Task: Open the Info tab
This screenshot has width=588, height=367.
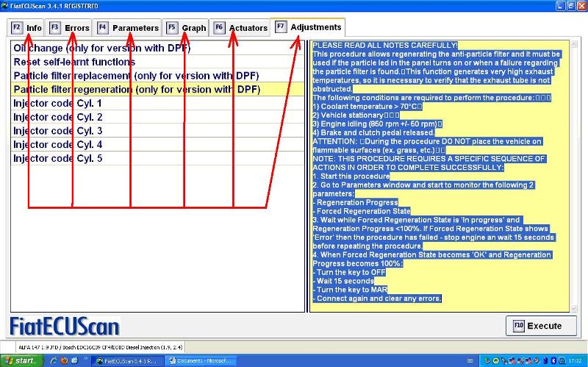Action: (26, 28)
